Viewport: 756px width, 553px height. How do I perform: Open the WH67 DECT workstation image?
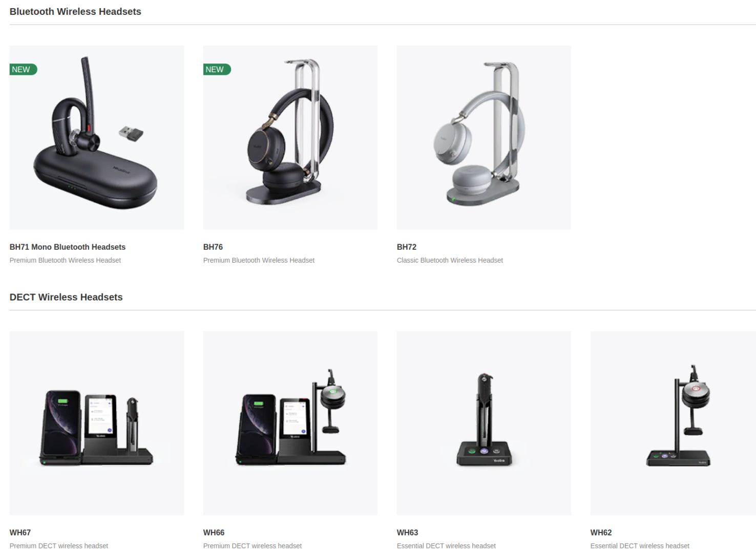tap(97, 423)
